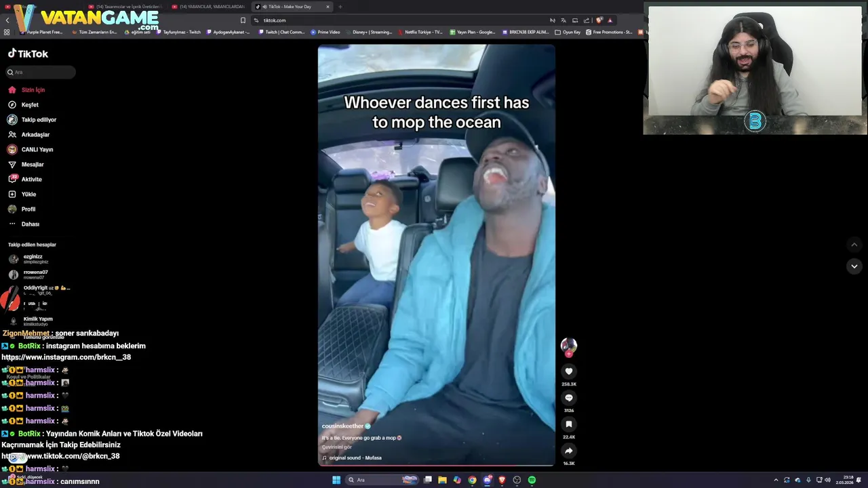Open a new browser tab
The image size is (868, 488).
click(340, 7)
